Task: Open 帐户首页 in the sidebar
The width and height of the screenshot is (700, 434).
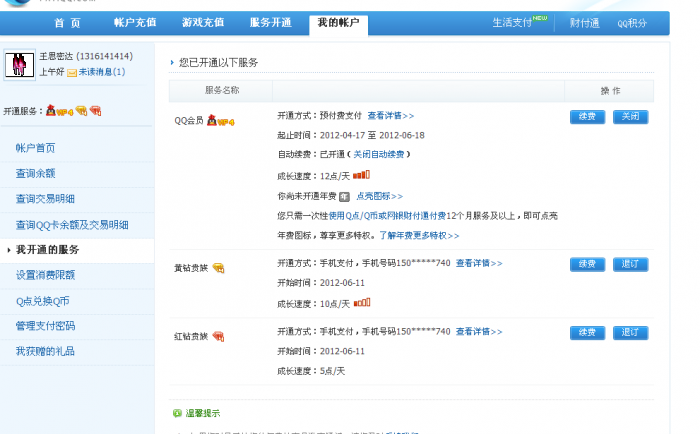Action: coord(35,148)
